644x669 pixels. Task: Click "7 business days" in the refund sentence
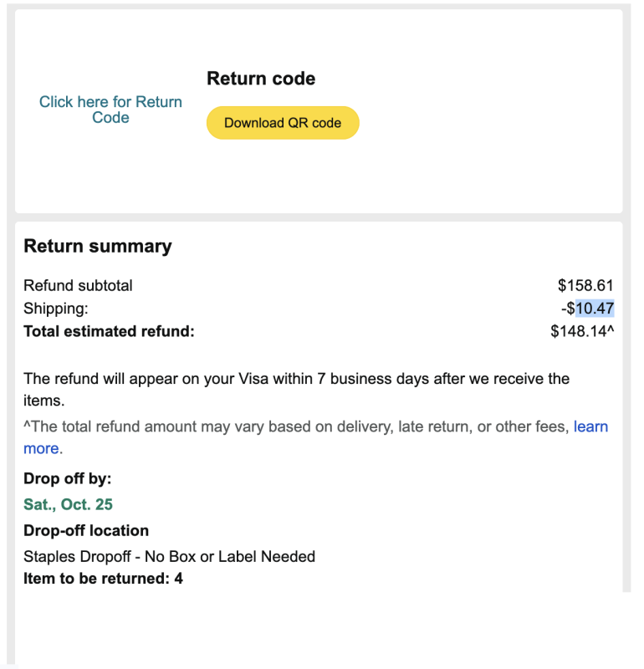pos(370,378)
